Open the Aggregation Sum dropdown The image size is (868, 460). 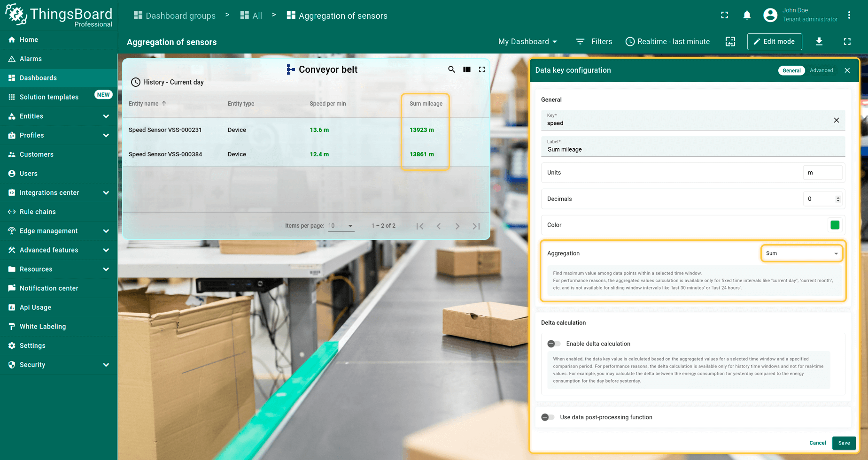[801, 253]
